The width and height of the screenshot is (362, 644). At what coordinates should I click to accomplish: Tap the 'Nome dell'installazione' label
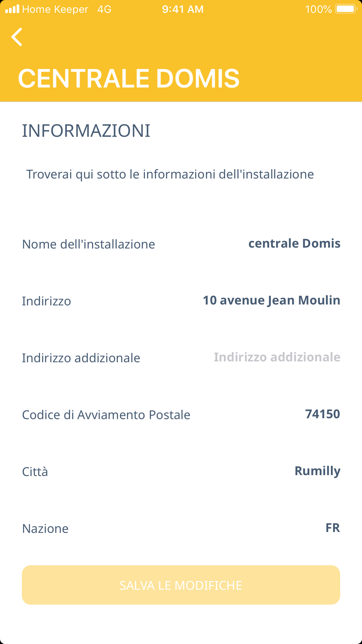(x=89, y=244)
